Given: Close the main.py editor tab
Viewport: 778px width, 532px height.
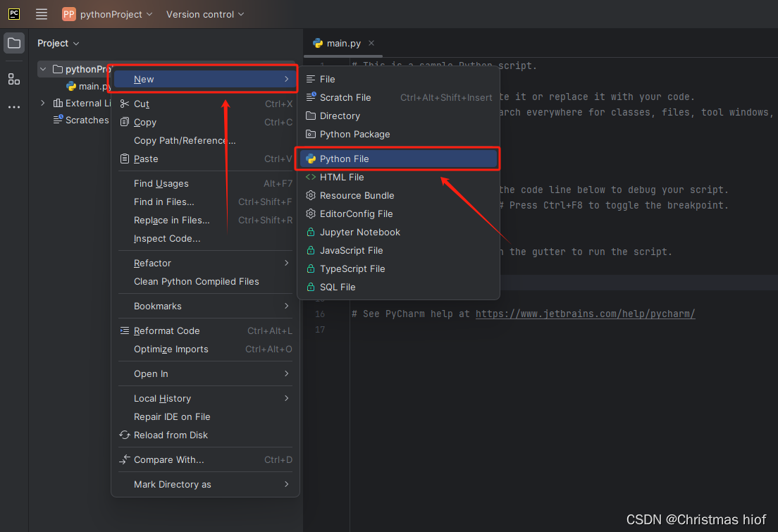Looking at the screenshot, I should [371, 43].
